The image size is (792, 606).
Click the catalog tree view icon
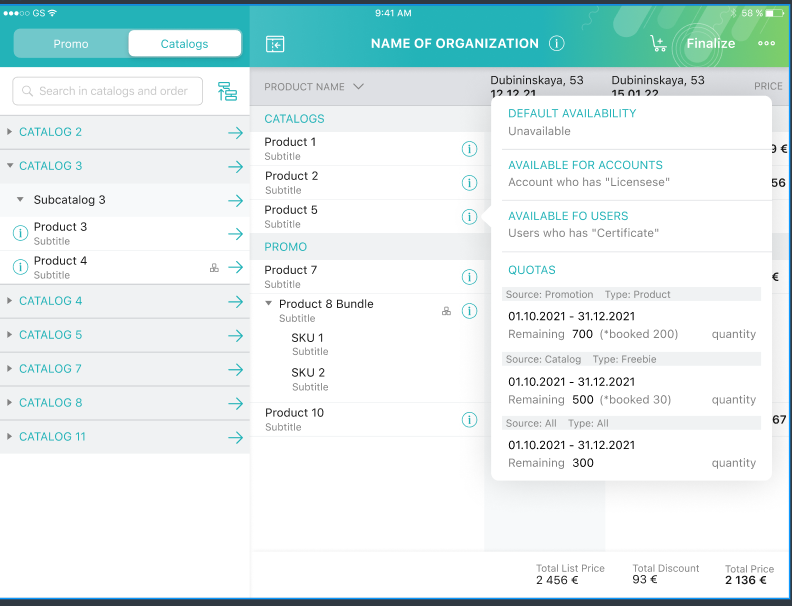coord(227,91)
